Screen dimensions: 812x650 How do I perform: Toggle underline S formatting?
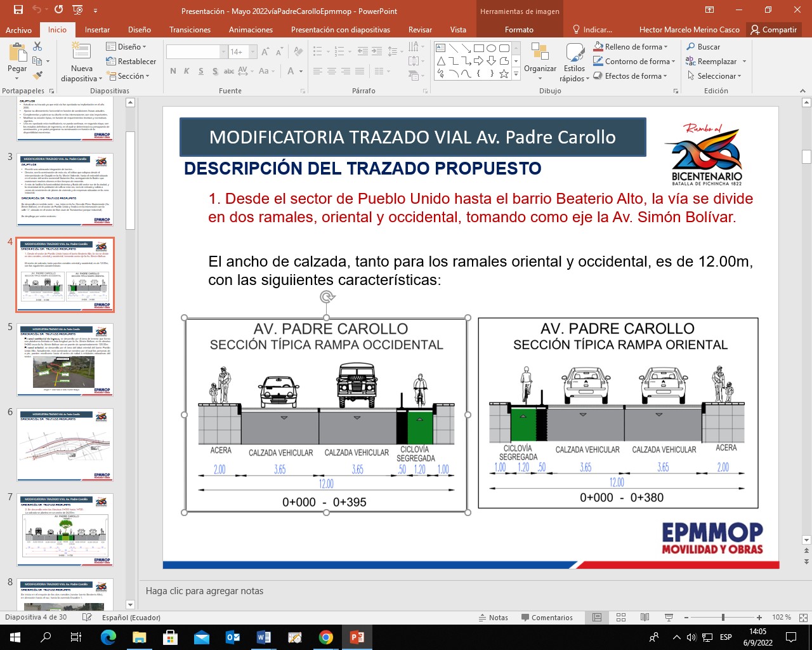200,71
